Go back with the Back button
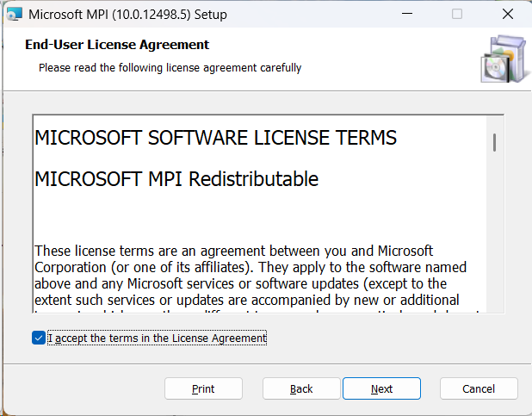The width and height of the screenshot is (532, 416). (x=301, y=388)
